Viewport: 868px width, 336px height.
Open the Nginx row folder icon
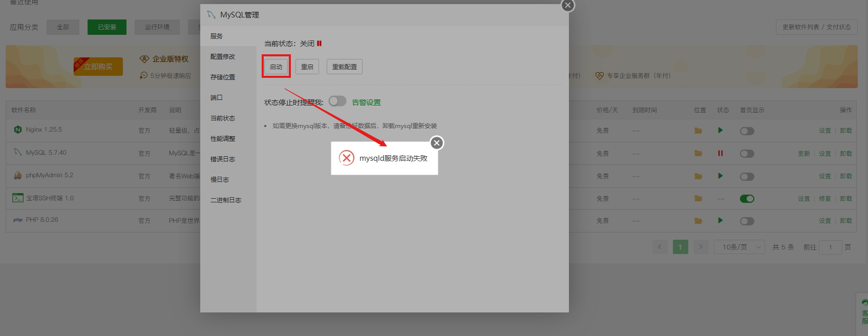coord(698,131)
